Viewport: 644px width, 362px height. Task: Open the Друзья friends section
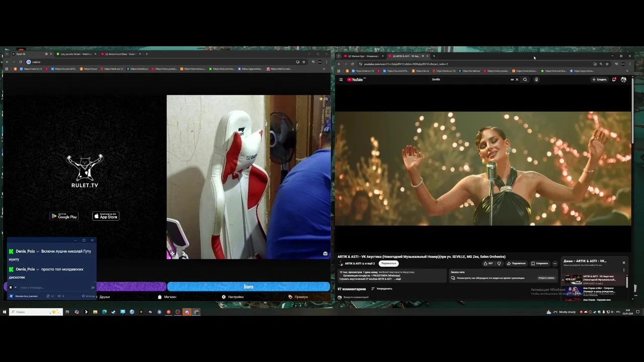pyautogui.click(x=102, y=297)
